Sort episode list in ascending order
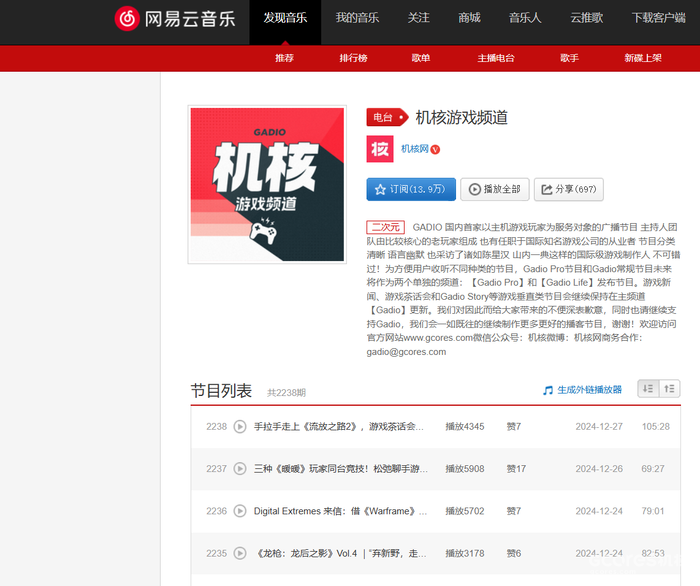Viewport: 700px width, 586px height. pos(670,389)
